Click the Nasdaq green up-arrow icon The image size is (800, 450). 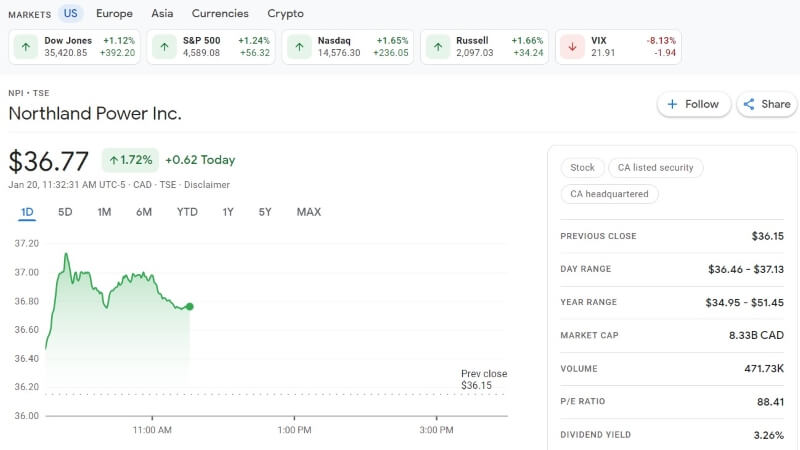pyautogui.click(x=299, y=47)
